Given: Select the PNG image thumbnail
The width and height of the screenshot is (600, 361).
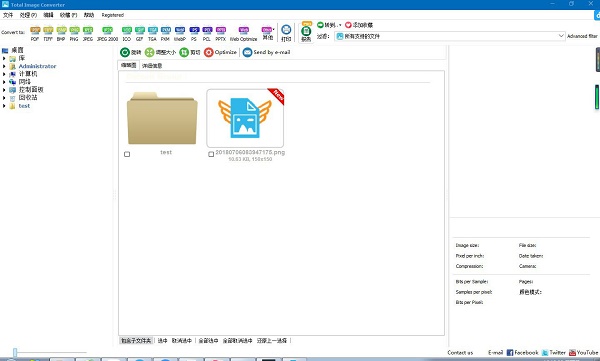Looking at the screenshot, I should click(x=245, y=118).
